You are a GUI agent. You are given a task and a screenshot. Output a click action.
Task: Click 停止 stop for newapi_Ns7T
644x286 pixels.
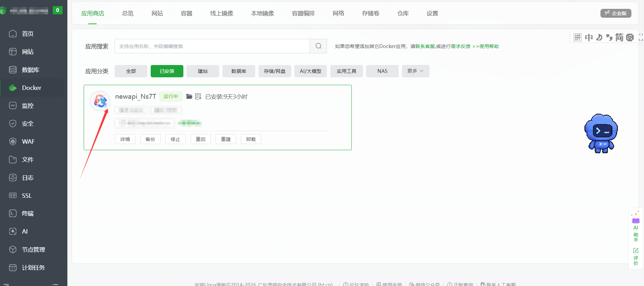(176, 139)
